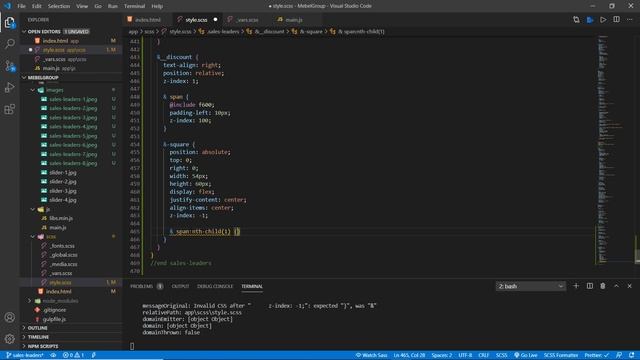Click SCSS Formatter status item
The image size is (640, 360).
(561, 355)
